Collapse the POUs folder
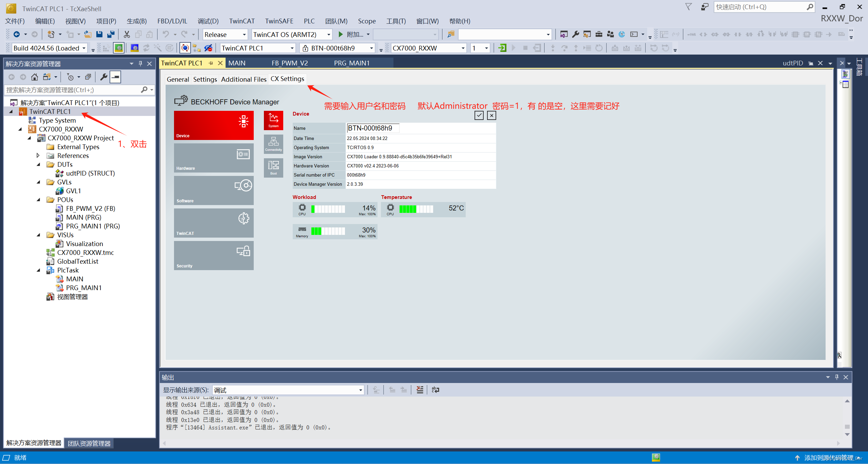 pos(38,200)
